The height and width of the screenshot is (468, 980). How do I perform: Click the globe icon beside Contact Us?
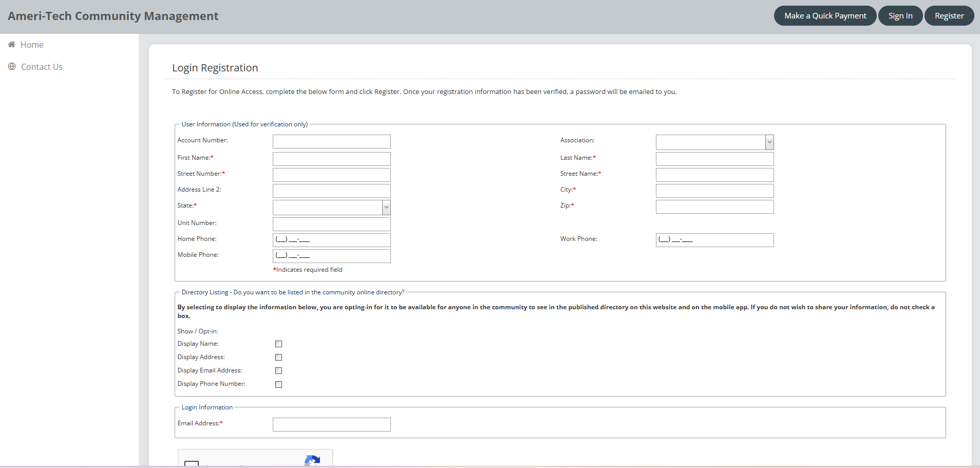click(11, 66)
